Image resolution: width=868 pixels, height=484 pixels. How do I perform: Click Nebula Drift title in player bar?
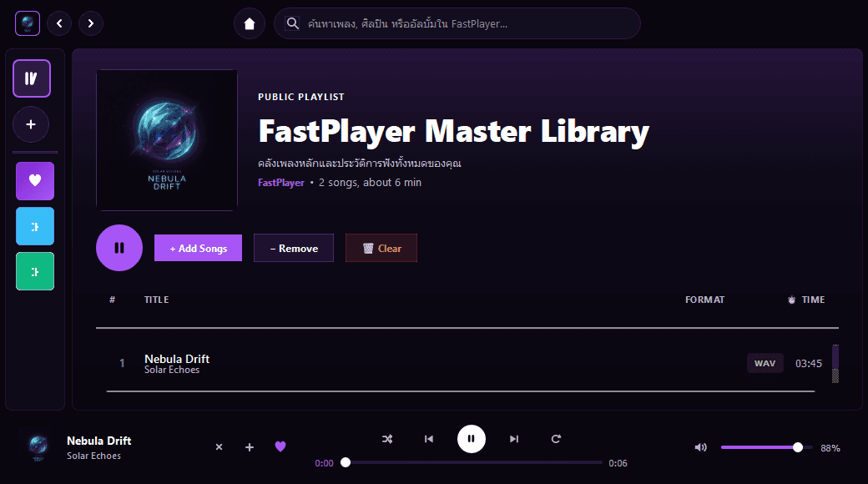coord(99,441)
